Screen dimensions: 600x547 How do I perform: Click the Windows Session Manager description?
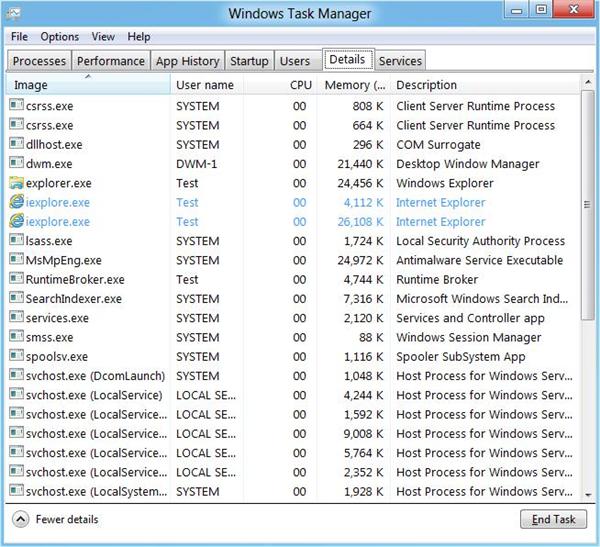coord(469,337)
